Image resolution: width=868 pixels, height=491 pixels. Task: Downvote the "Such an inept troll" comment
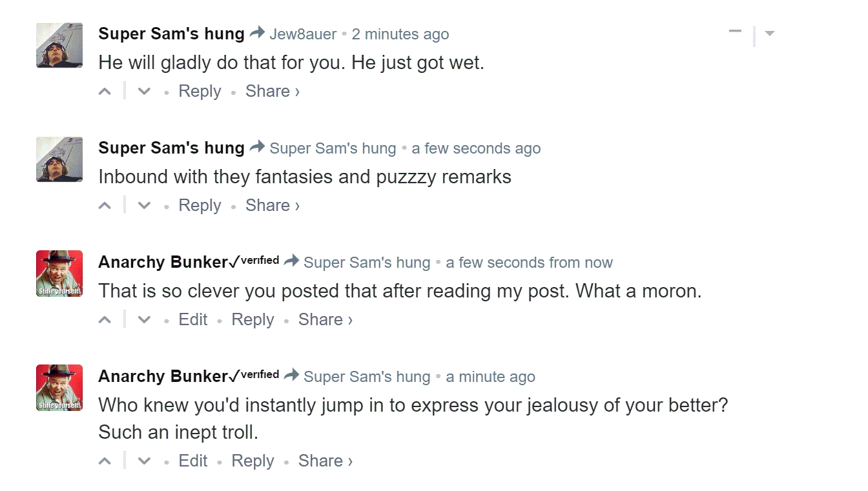145,461
